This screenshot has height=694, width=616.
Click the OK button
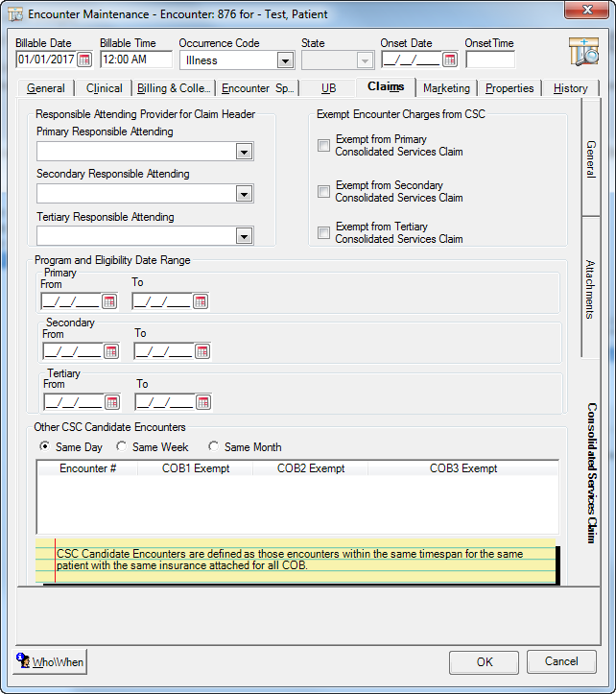pyautogui.click(x=485, y=661)
